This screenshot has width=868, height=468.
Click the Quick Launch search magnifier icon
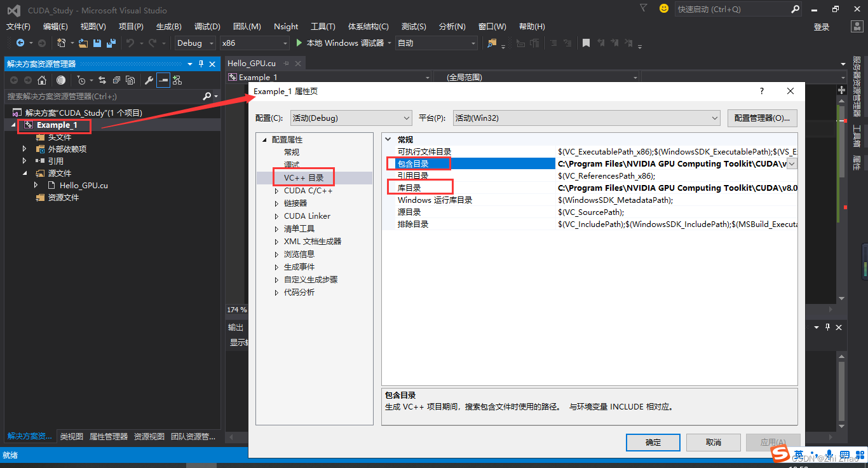[796, 9]
